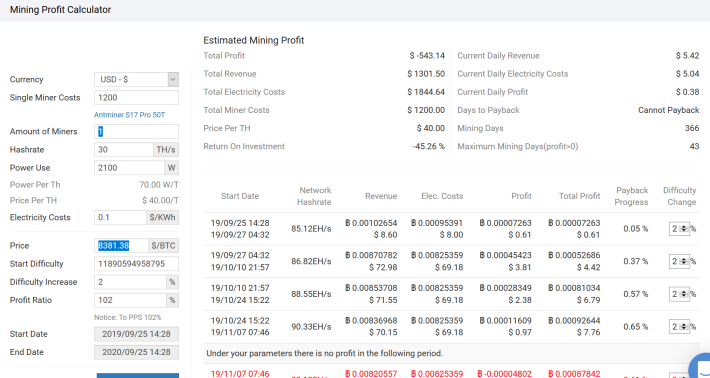The height and width of the screenshot is (378, 710).
Task: Focus the Power Use input field
Action: pos(129,167)
